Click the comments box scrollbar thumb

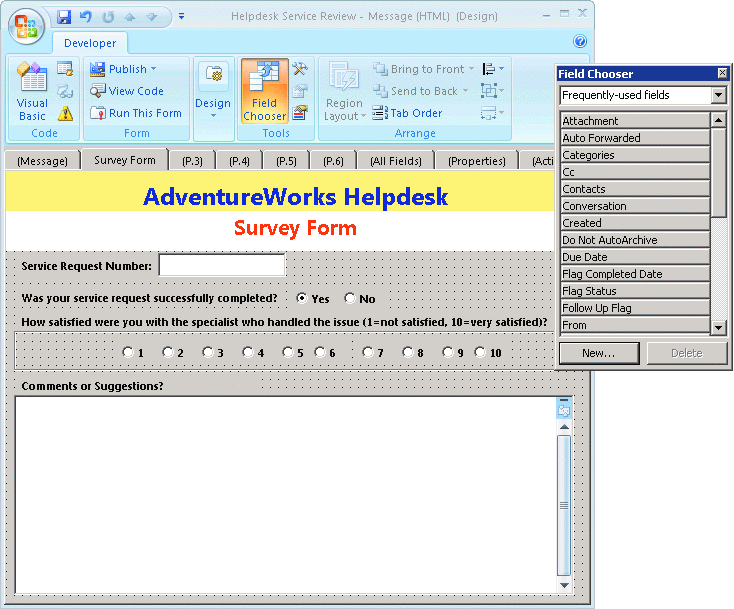pyautogui.click(x=564, y=506)
